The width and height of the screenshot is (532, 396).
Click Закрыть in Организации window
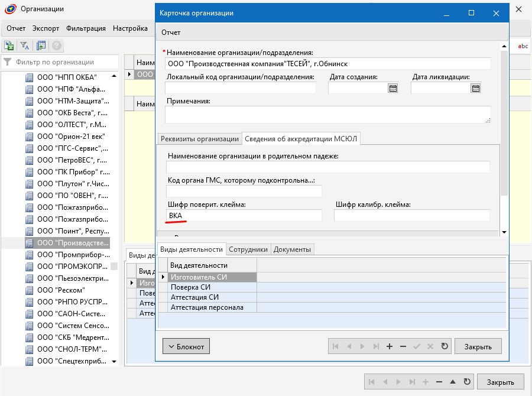point(500,382)
